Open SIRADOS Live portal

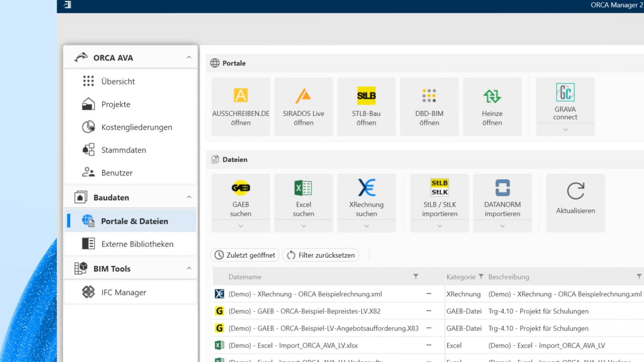click(303, 106)
